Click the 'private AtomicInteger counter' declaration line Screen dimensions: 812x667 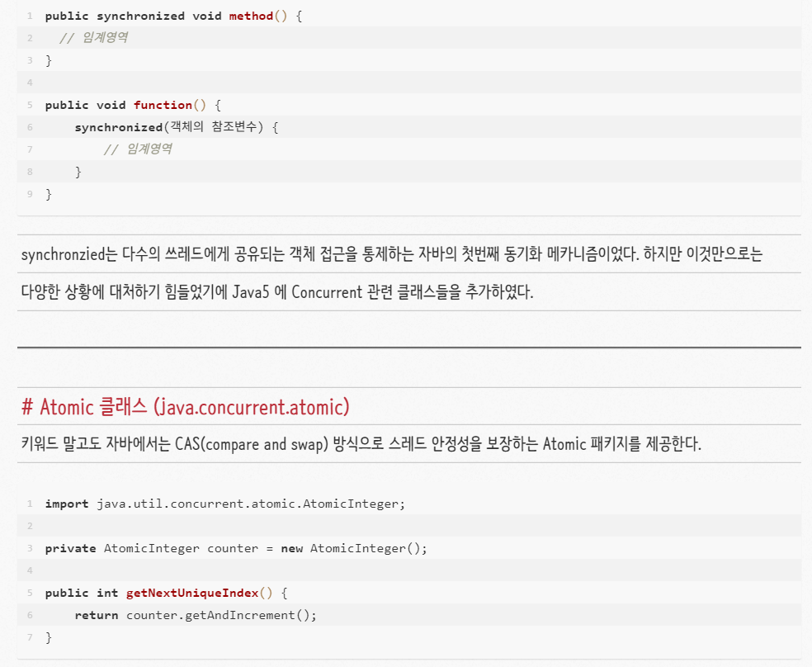[x=236, y=548]
